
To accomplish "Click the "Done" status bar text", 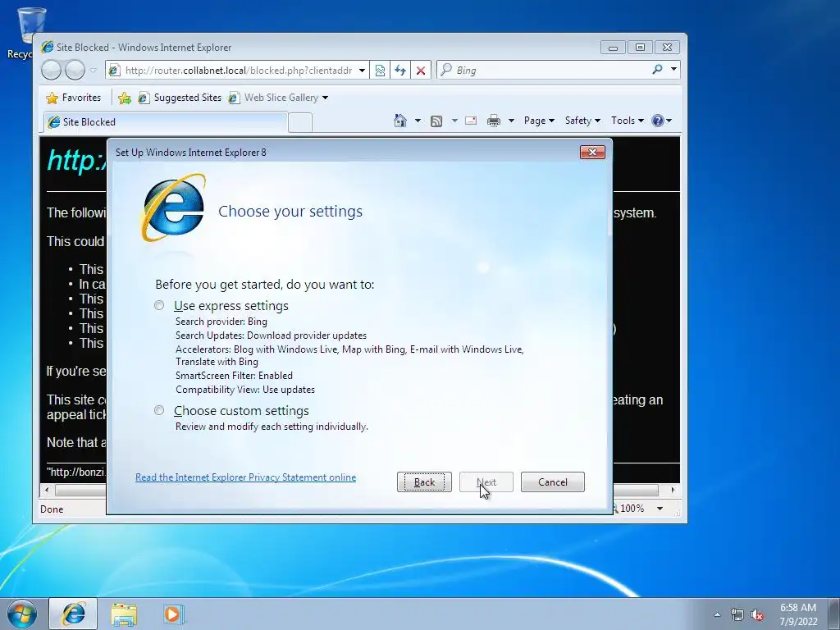I will coord(52,509).
